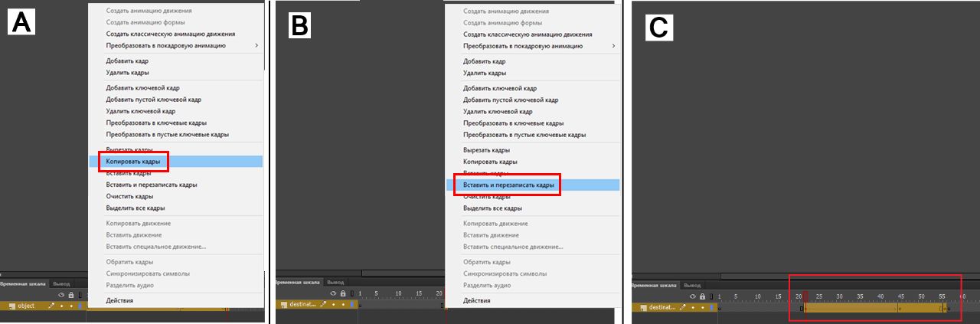Click pencil icon on panel B layer
The image size is (980, 324).
click(323, 304)
